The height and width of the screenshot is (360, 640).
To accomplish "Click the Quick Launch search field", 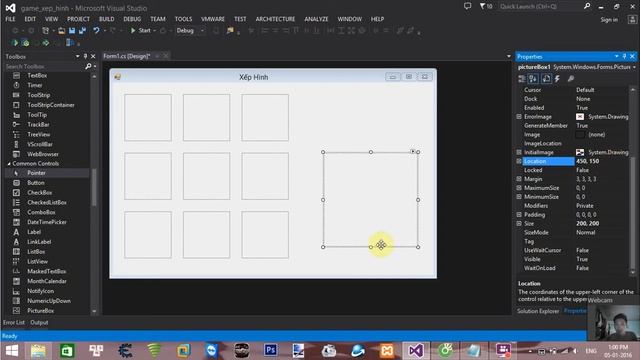I will (x=540, y=7).
